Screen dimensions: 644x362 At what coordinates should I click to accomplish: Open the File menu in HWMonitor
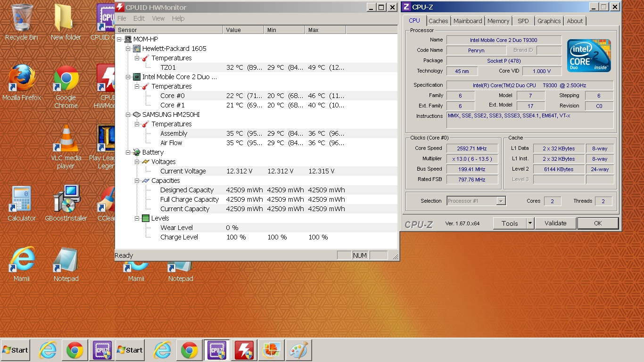coord(122,18)
